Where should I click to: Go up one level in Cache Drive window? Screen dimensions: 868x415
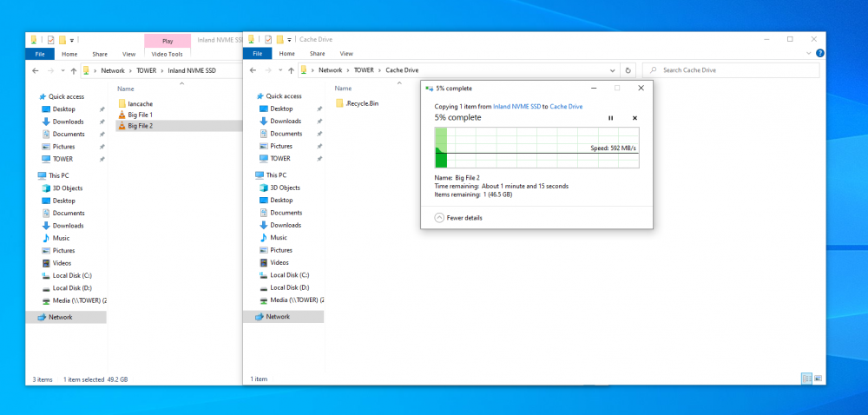tap(291, 70)
